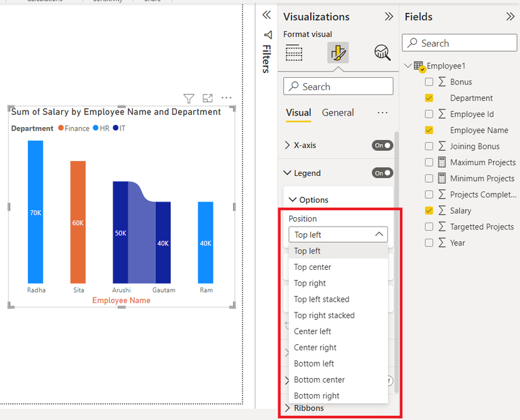Viewport: 520px width, 420px height.
Task: Click the chart title text
Action: (x=116, y=112)
